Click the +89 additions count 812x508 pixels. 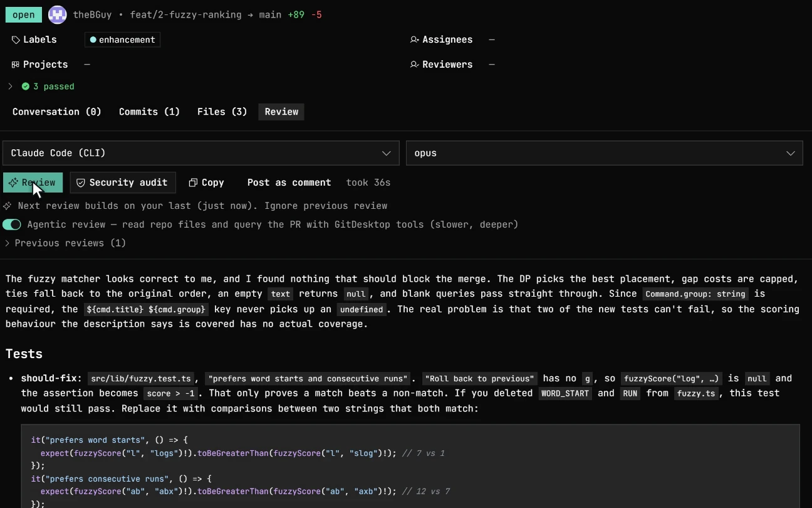click(x=296, y=14)
